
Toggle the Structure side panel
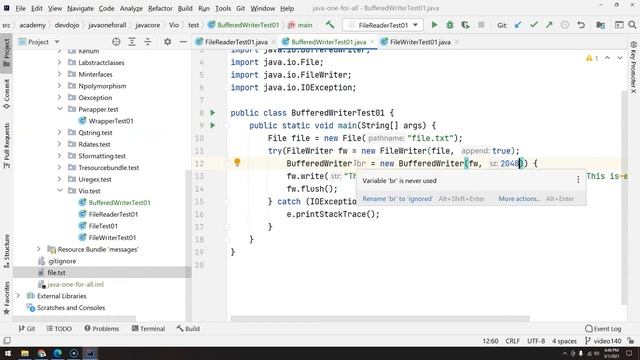7,251
